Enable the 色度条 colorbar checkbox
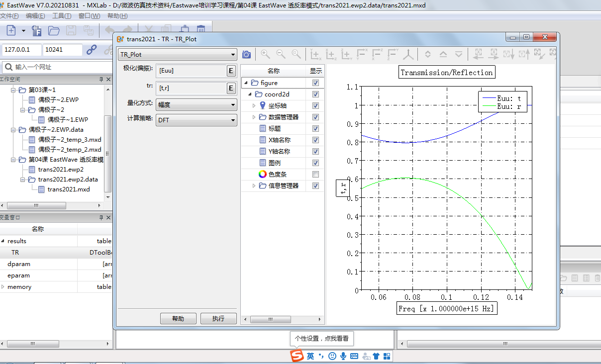Screen dimensions: 601x364 (x=315, y=175)
